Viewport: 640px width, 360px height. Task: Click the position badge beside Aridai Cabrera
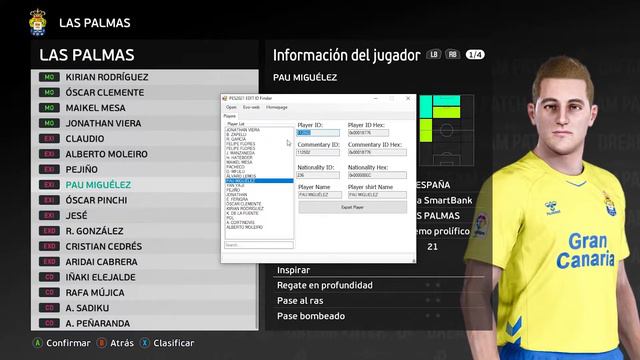49,262
